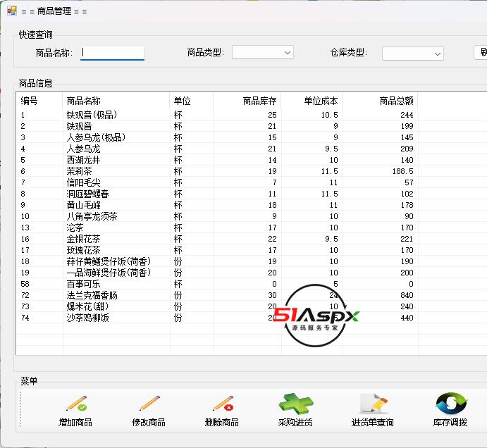487x448 pixels.
Task: Click total value 840 in 法兰克福香肠 row
Action: click(407, 295)
